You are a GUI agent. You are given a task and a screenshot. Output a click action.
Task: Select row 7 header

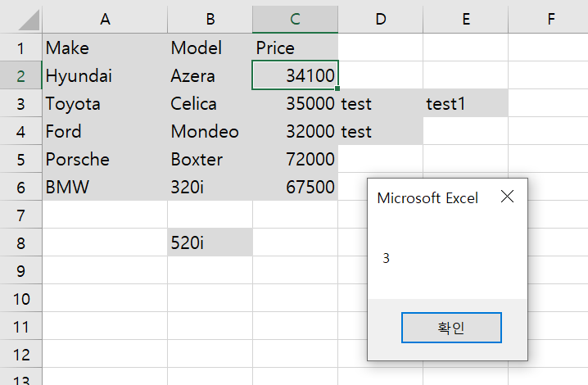(x=21, y=215)
